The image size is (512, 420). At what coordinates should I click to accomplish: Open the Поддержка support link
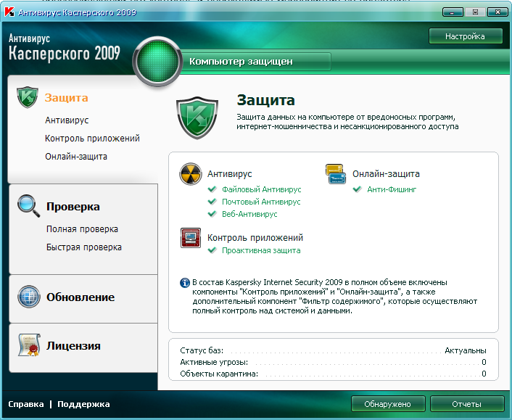coord(83,404)
